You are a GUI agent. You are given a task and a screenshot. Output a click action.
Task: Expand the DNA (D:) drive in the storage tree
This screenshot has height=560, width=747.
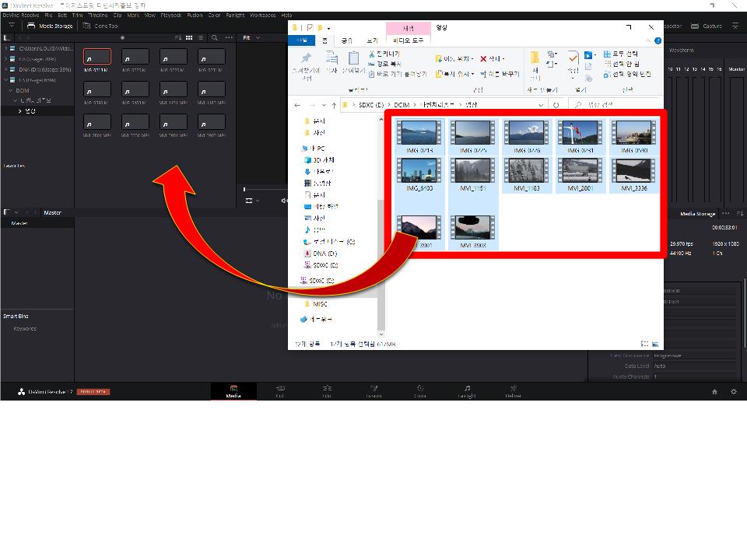tap(5, 69)
